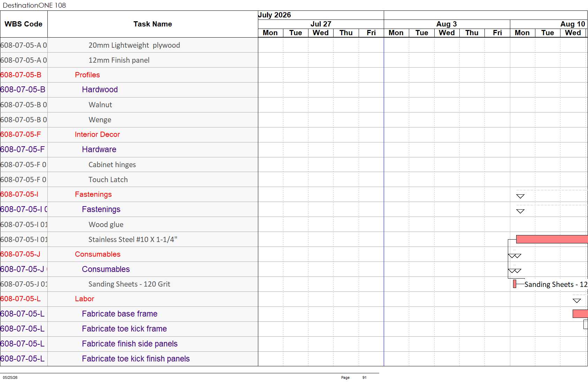Click the Stainless Steel #10 red Gantt bar

(552, 239)
